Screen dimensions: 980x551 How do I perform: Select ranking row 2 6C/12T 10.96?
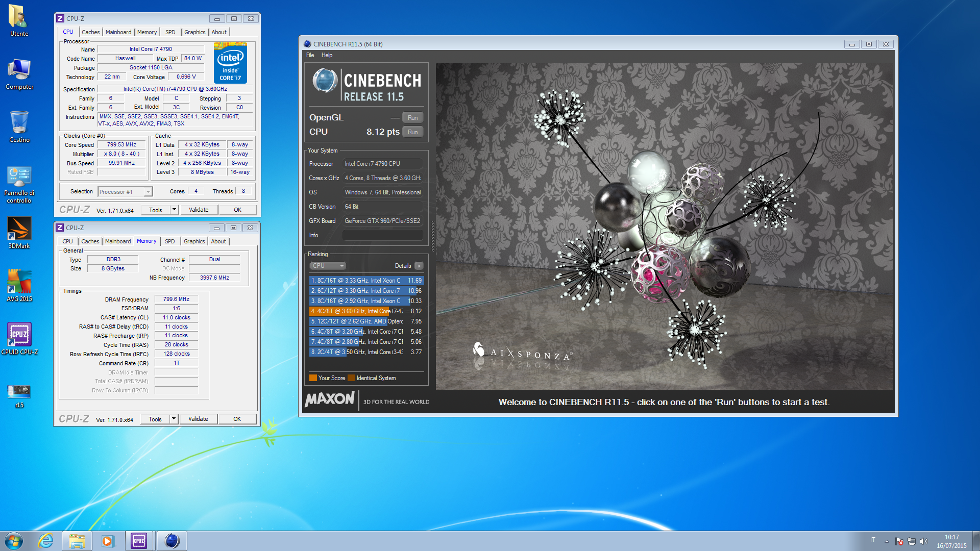(366, 291)
